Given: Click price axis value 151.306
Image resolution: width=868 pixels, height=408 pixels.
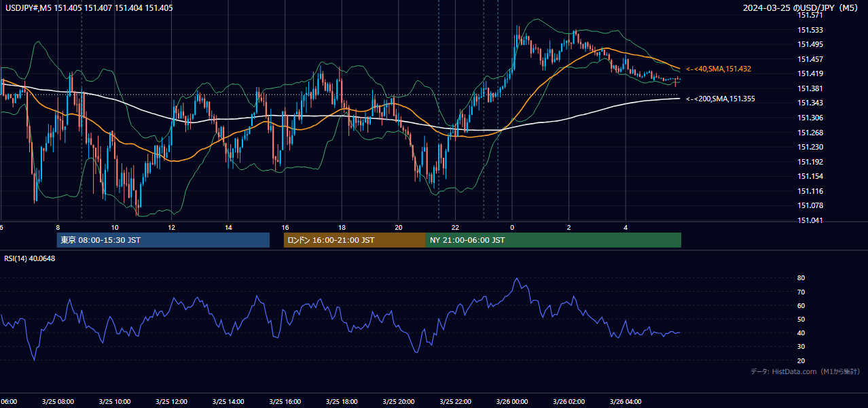Looking at the screenshot, I should (x=810, y=118).
